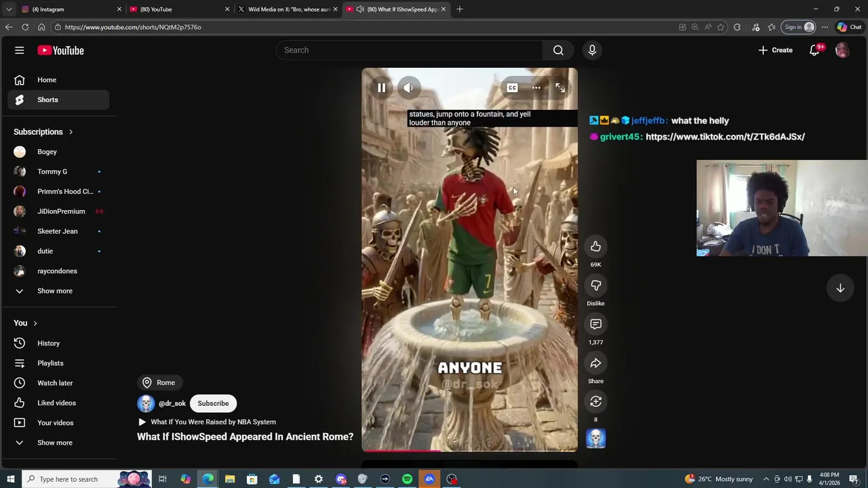Go to the YouTube logo homepage
Screen dimensions: 868x488
60,50
